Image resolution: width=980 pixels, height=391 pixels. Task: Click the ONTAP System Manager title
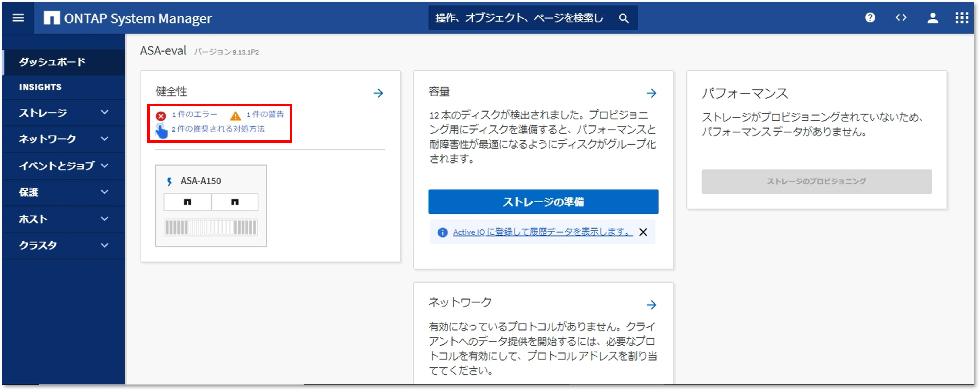(138, 18)
